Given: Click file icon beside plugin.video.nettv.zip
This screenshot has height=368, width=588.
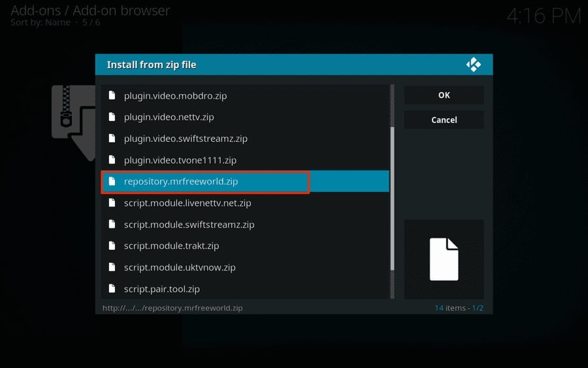Looking at the screenshot, I should tap(112, 116).
